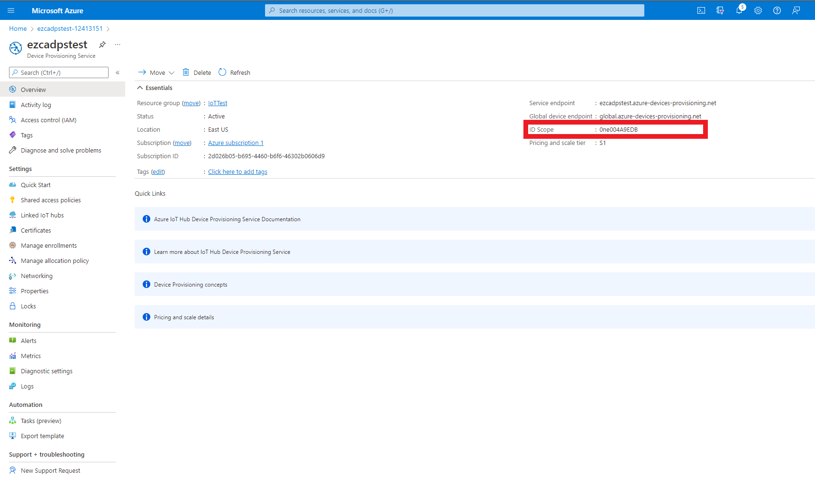Collapse the sidebar with double-chevron icon
The image size is (815, 504).
pyautogui.click(x=118, y=72)
